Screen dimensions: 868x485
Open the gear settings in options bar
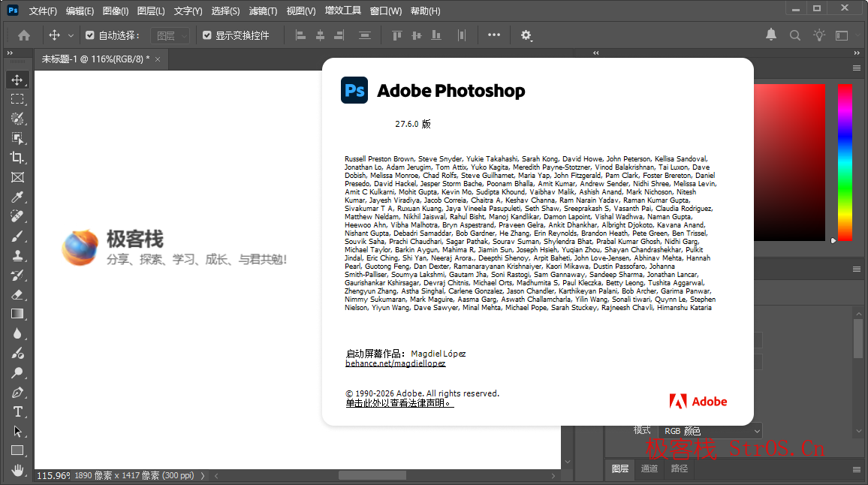pos(526,35)
